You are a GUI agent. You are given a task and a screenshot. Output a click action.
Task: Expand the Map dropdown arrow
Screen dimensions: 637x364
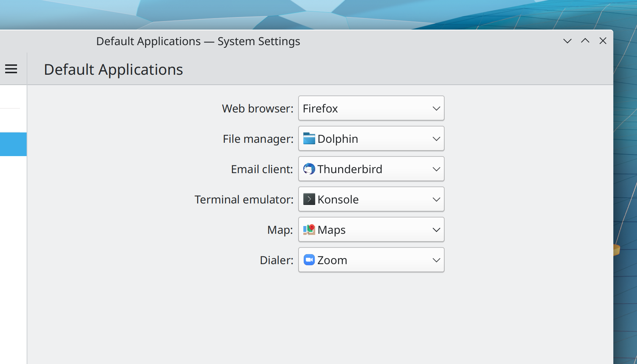point(436,230)
